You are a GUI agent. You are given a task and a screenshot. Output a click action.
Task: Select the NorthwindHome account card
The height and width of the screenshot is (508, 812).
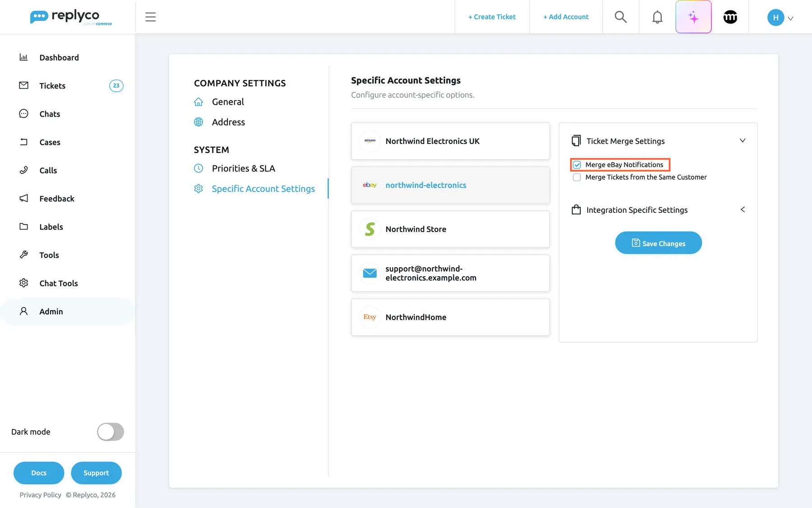450,317
